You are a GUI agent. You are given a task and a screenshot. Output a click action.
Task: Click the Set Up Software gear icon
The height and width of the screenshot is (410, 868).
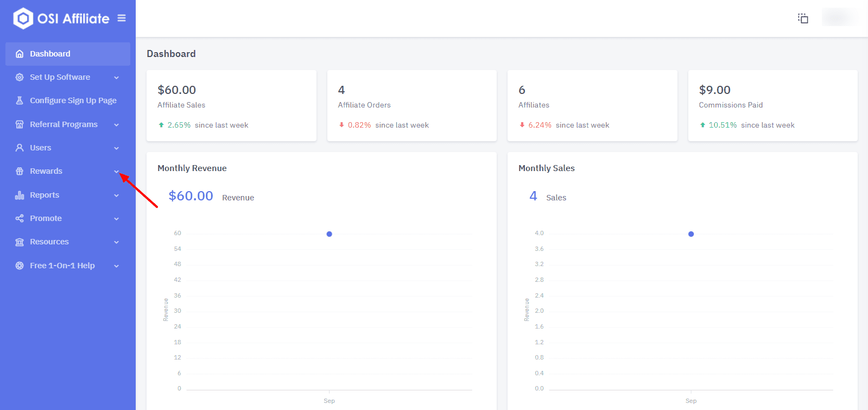20,77
